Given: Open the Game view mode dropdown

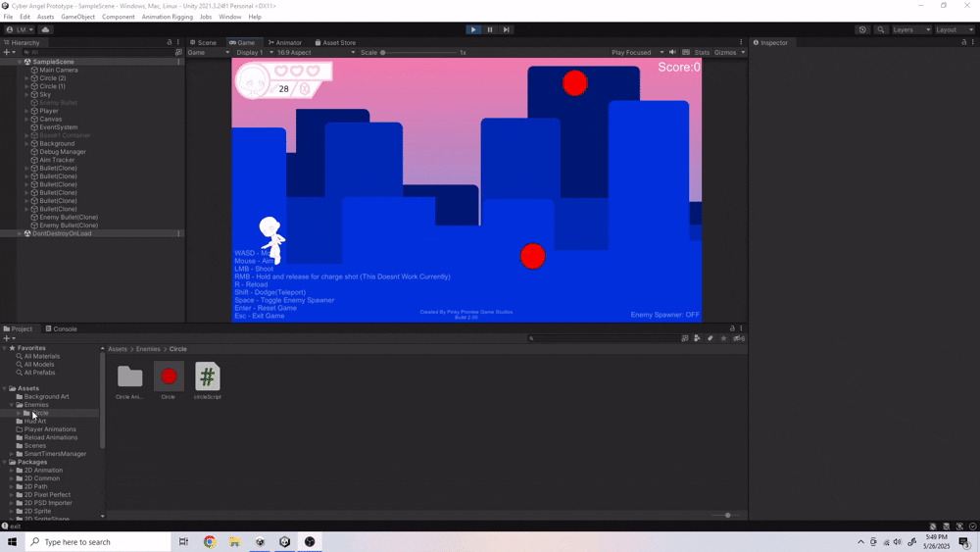Looking at the screenshot, I should click(209, 53).
